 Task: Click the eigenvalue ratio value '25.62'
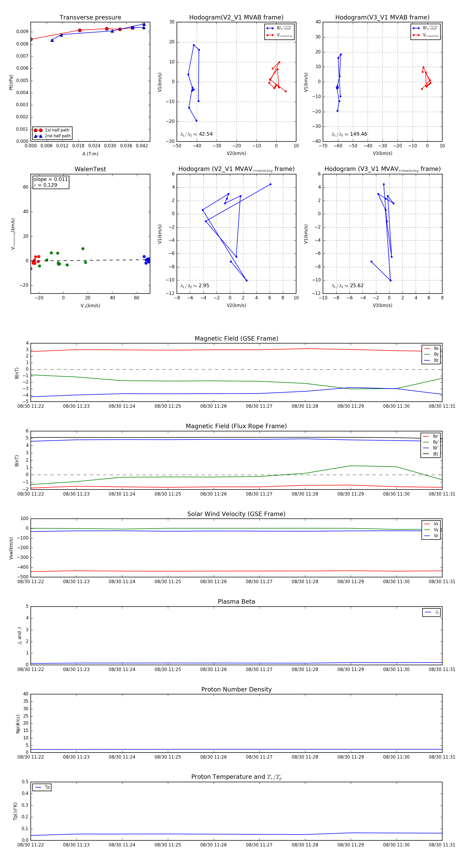click(357, 286)
